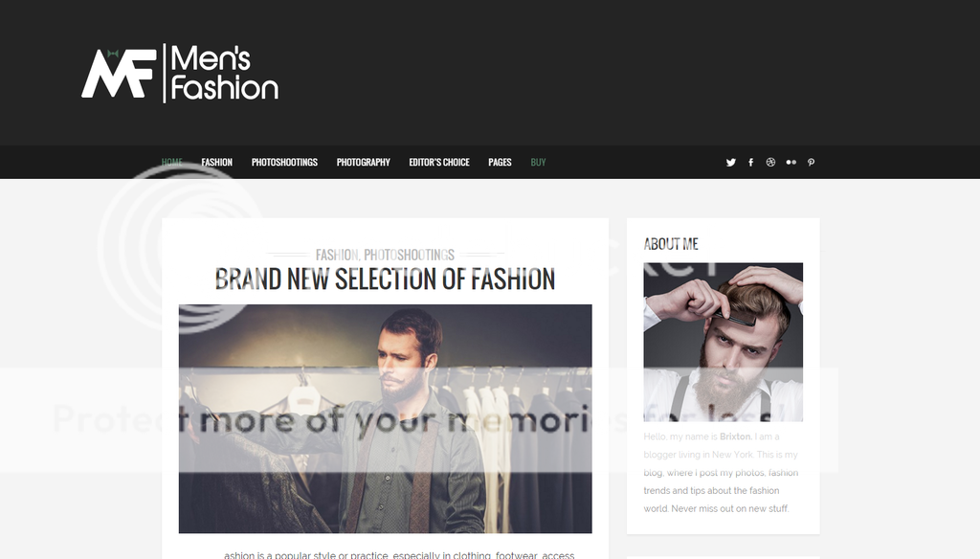Click the Buy menu link
The width and height of the screenshot is (980, 559).
click(538, 163)
